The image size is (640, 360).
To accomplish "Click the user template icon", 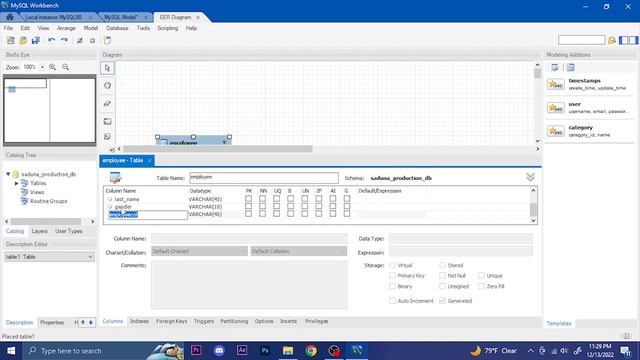I will click(556, 108).
